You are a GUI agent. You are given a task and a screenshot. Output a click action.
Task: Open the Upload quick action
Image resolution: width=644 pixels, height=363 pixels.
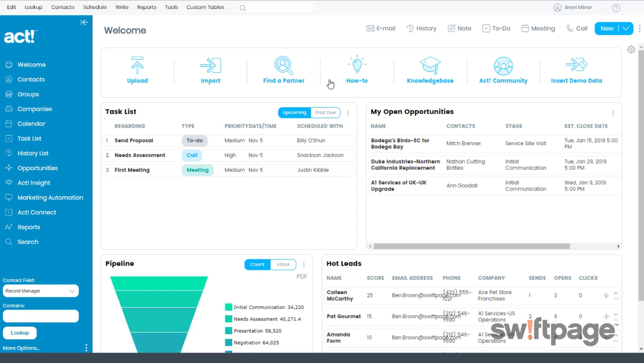click(137, 70)
